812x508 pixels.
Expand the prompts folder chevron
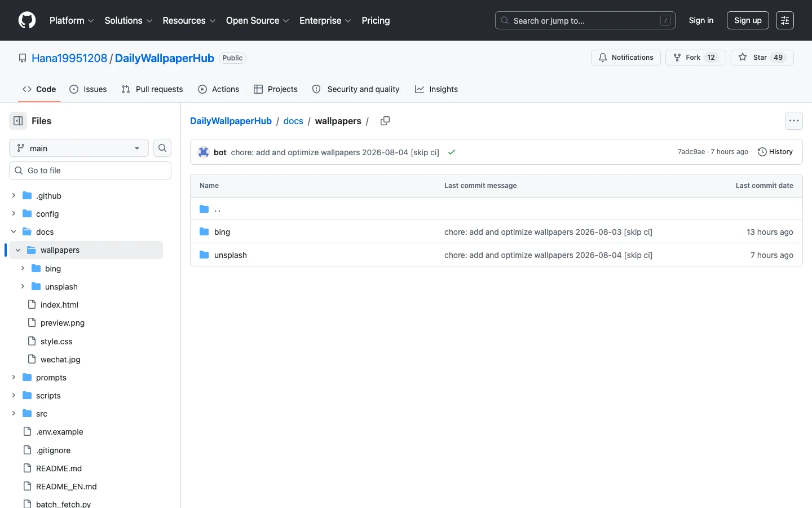tap(14, 377)
